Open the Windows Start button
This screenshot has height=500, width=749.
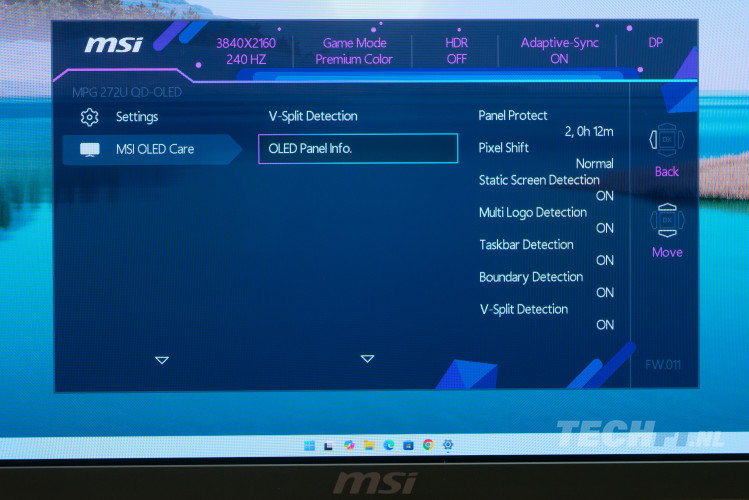tap(310, 446)
